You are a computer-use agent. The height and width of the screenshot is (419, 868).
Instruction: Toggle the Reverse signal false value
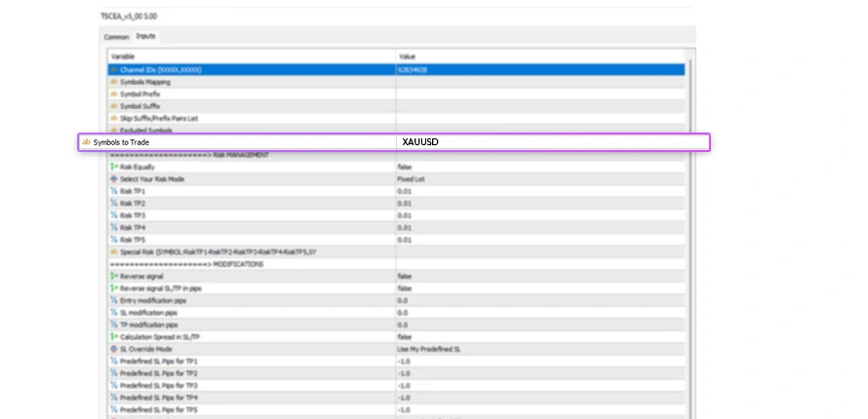pos(405,277)
